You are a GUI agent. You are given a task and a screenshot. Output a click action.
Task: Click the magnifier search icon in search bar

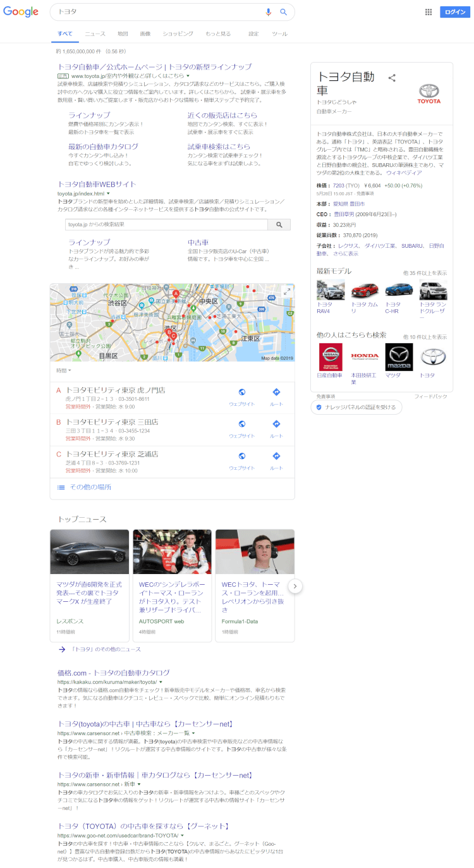pyautogui.click(x=284, y=12)
